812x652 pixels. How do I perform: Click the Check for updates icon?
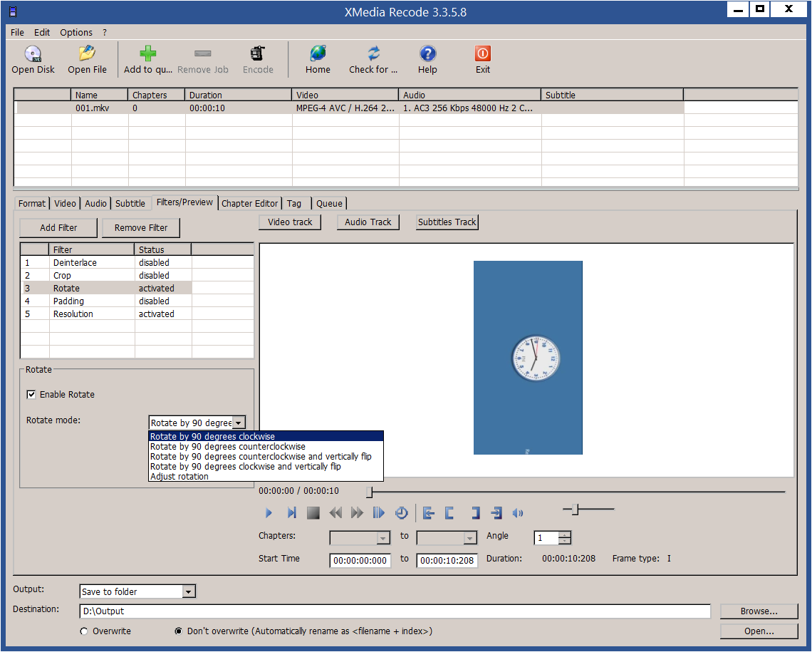[373, 54]
